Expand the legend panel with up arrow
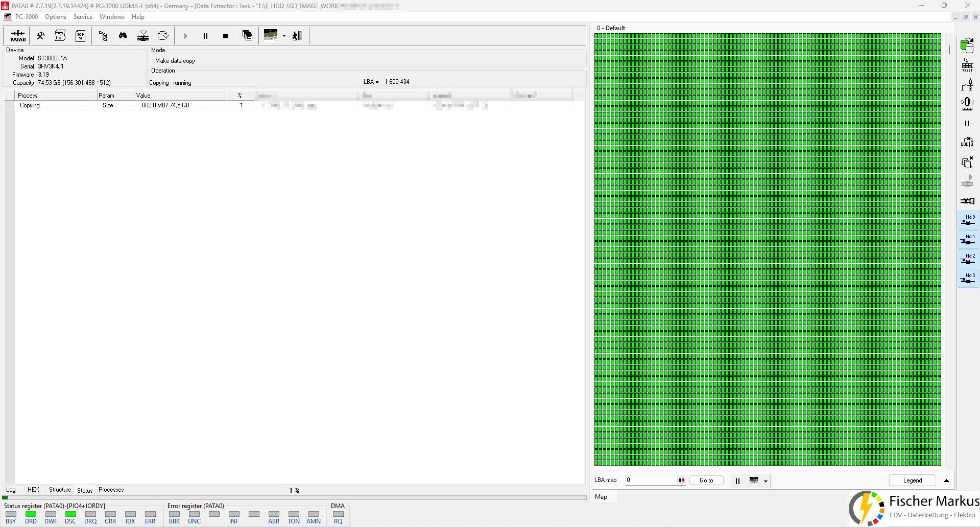 click(x=946, y=480)
